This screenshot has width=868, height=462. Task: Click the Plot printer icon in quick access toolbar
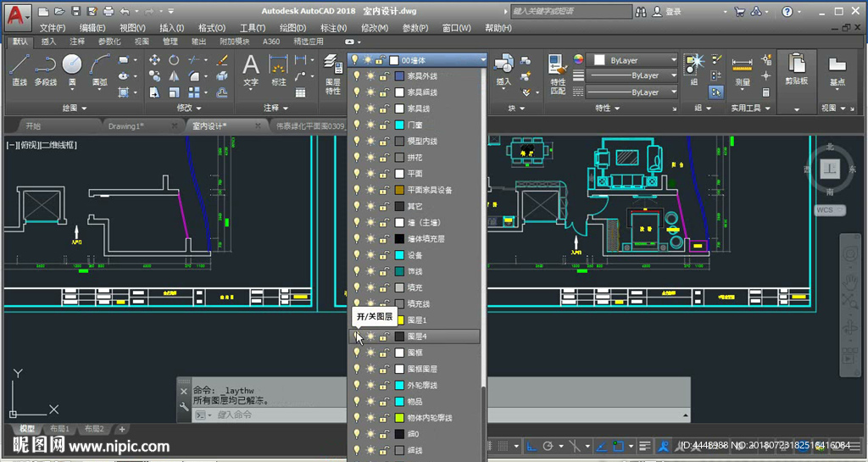click(x=108, y=11)
